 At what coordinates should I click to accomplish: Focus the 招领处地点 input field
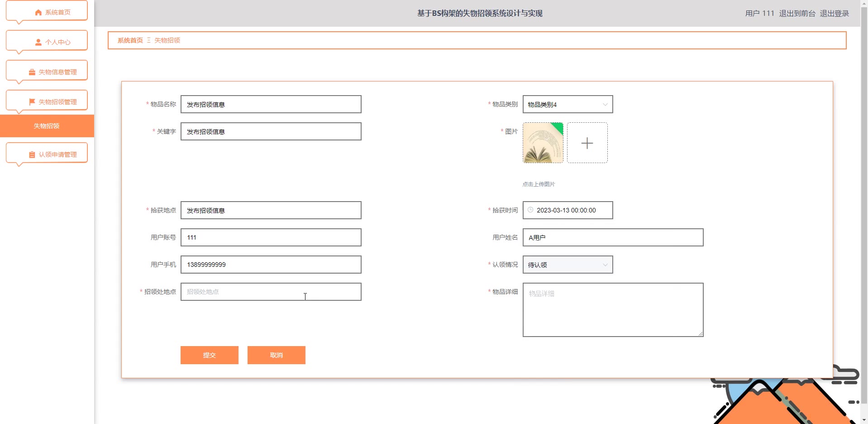[x=271, y=292]
